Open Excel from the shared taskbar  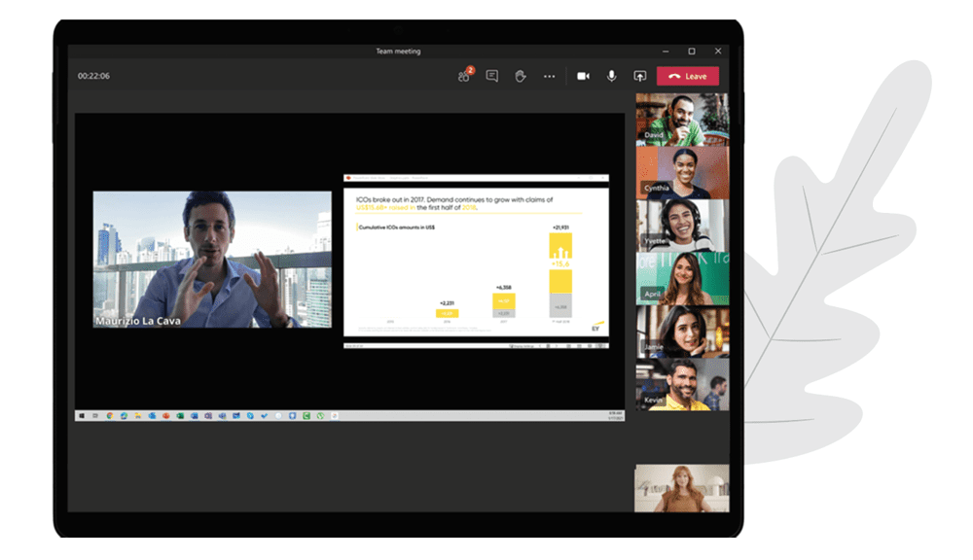pyautogui.click(x=180, y=414)
